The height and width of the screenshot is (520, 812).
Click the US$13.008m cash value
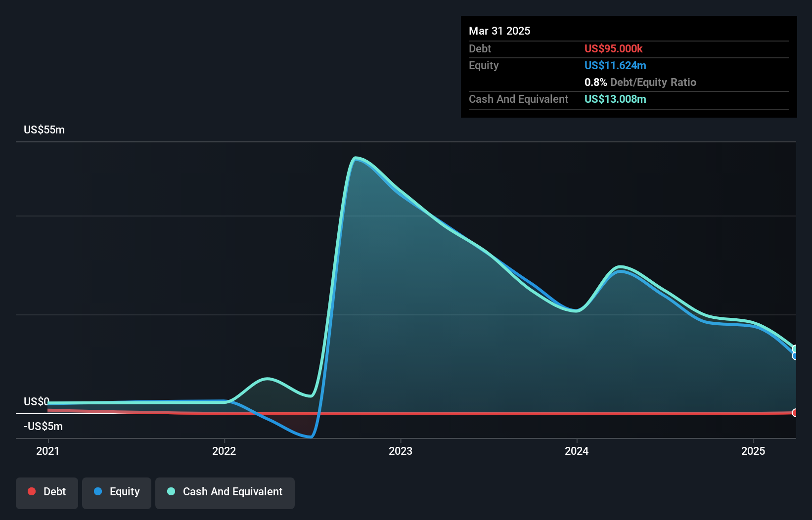coord(615,99)
